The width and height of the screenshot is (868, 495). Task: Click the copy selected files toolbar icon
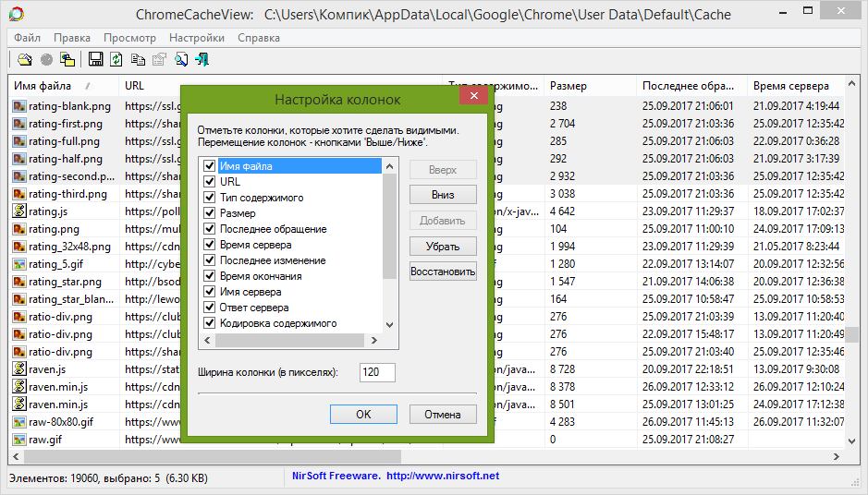coord(67,60)
